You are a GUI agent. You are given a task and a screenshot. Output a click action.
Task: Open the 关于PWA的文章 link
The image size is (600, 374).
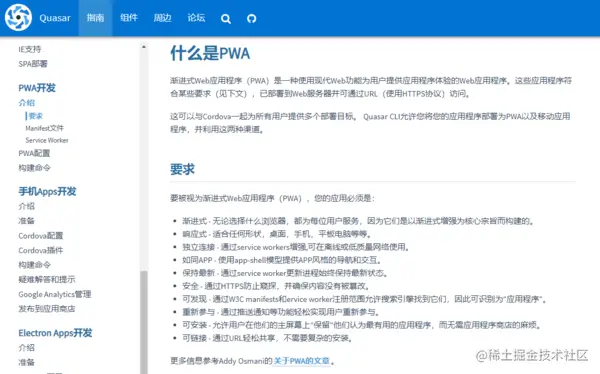click(x=302, y=361)
